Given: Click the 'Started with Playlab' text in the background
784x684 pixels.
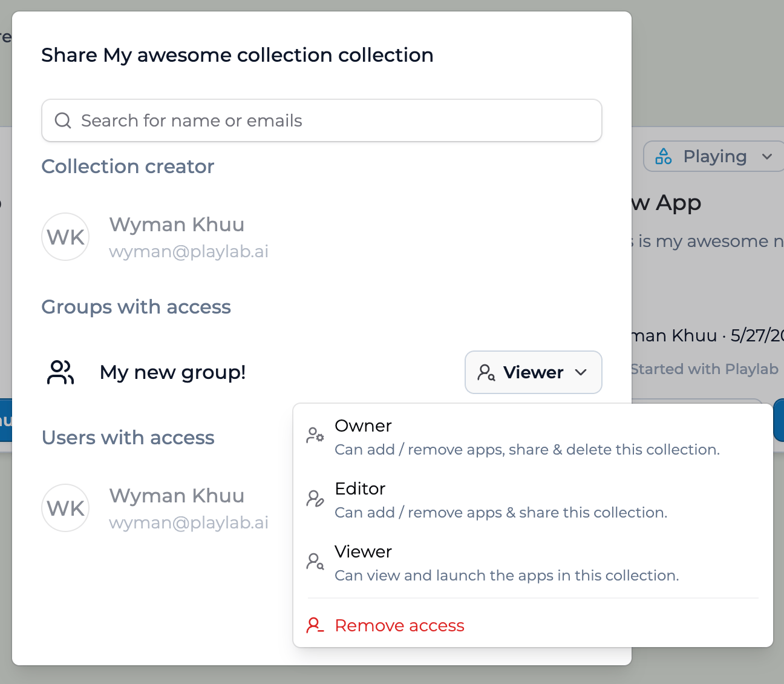Looking at the screenshot, I should 704,369.
